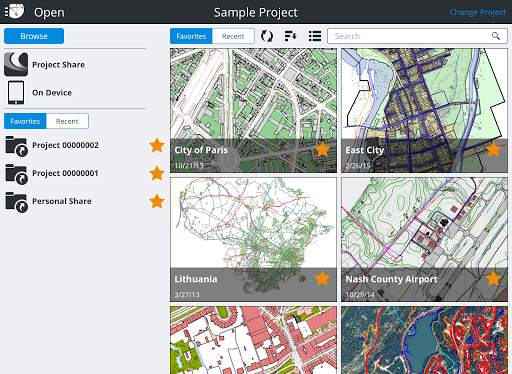This screenshot has width=512, height=374.
Task: Open the Nash County Airport thumbnail
Action: click(x=424, y=239)
